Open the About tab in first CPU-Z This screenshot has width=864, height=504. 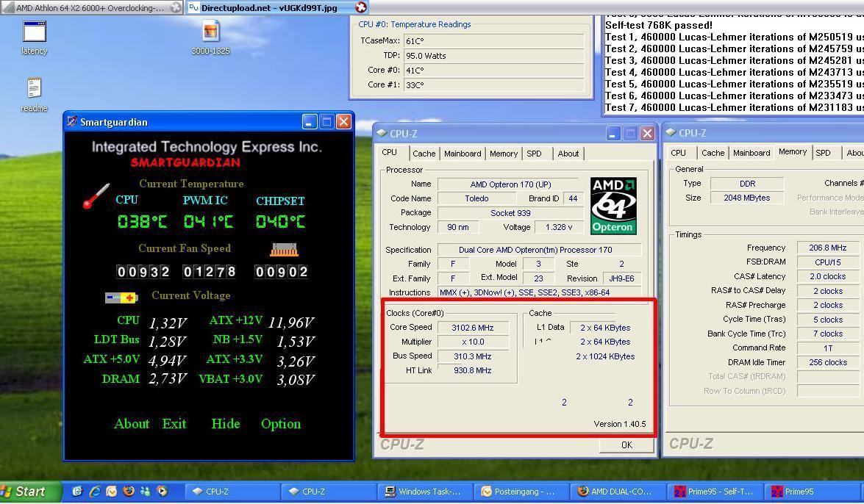coord(568,154)
